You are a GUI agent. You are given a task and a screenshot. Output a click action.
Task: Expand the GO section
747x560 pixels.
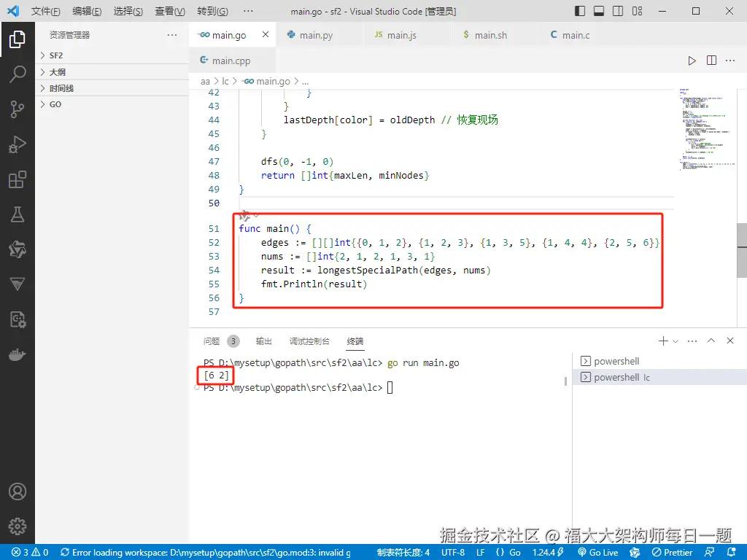pyautogui.click(x=112, y=104)
